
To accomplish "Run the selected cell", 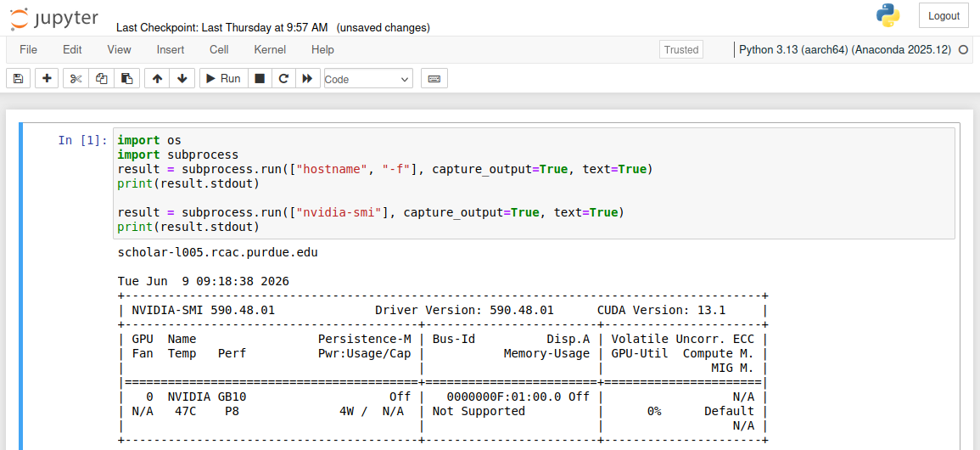I will 224,79.
